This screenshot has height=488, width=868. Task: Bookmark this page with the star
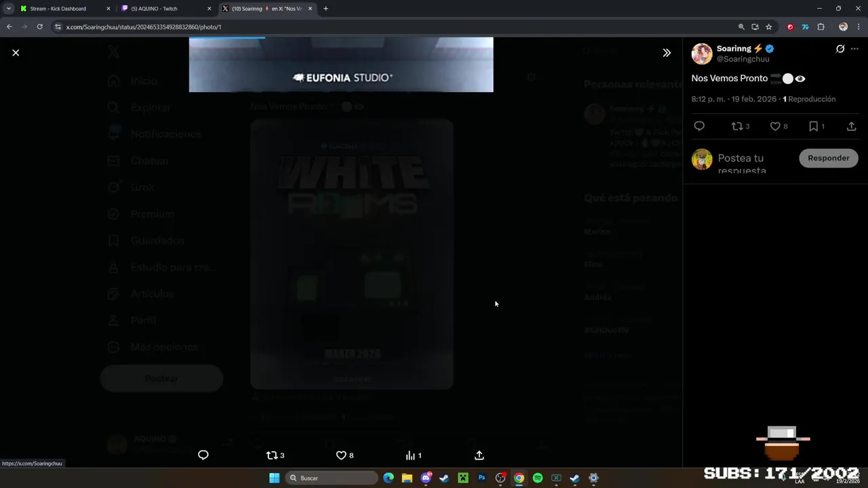click(768, 27)
